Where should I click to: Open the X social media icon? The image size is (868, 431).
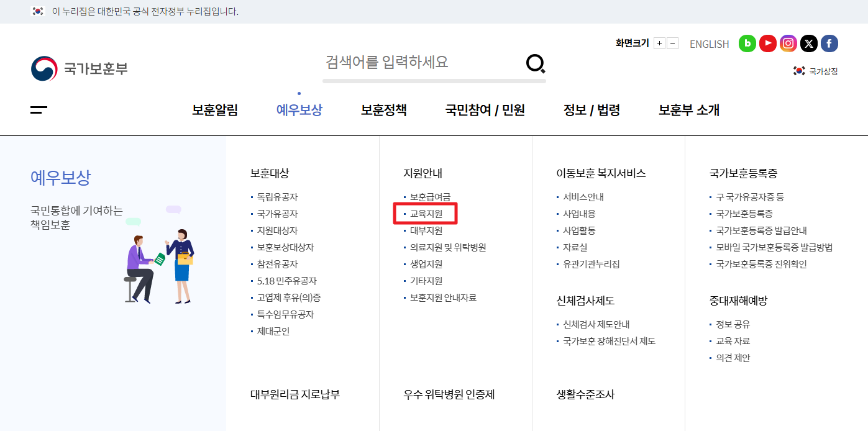(x=808, y=43)
